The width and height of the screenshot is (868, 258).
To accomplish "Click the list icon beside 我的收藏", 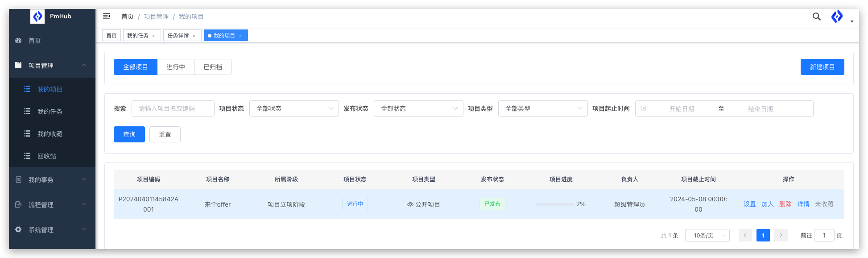I will pos(27,133).
